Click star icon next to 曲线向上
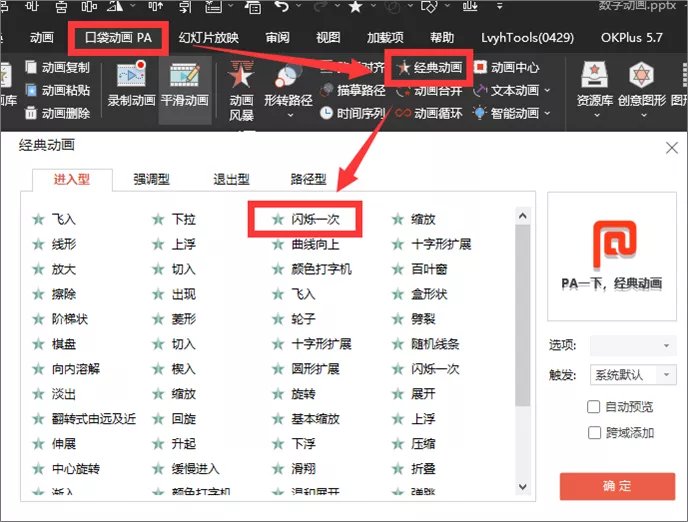The image size is (688, 522). (x=278, y=244)
